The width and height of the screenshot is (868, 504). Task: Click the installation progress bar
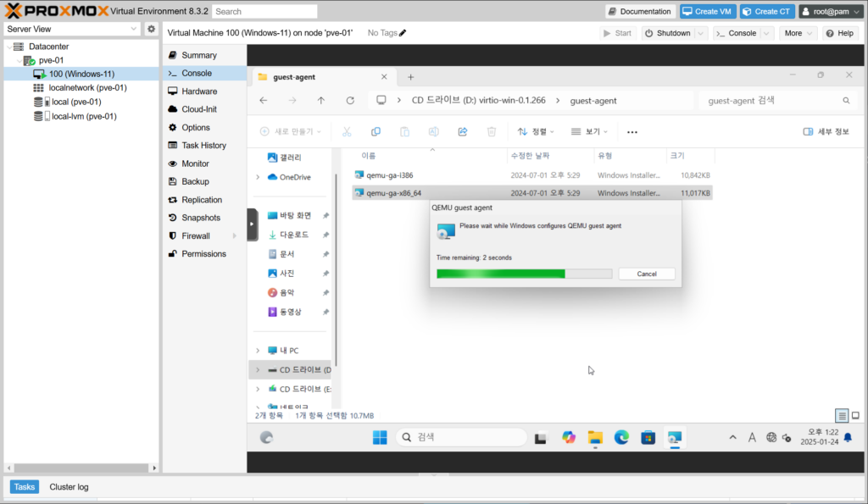[x=523, y=274]
